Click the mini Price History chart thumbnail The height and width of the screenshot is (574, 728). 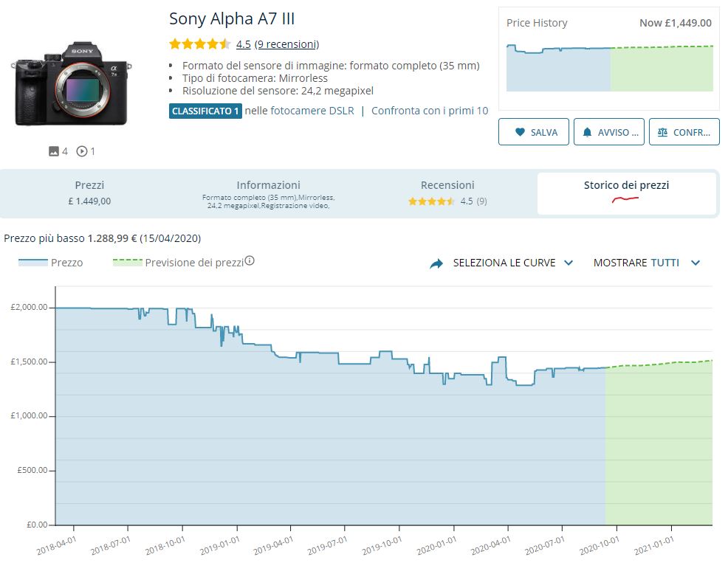coord(610,68)
